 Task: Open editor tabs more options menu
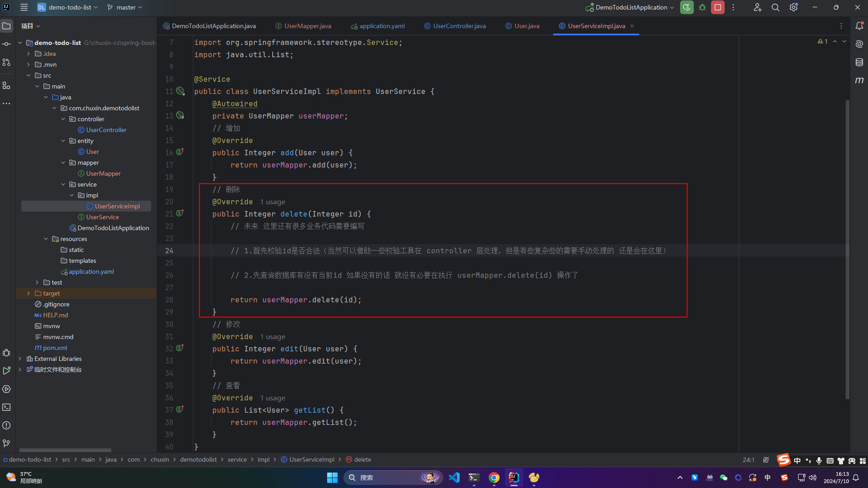841,26
